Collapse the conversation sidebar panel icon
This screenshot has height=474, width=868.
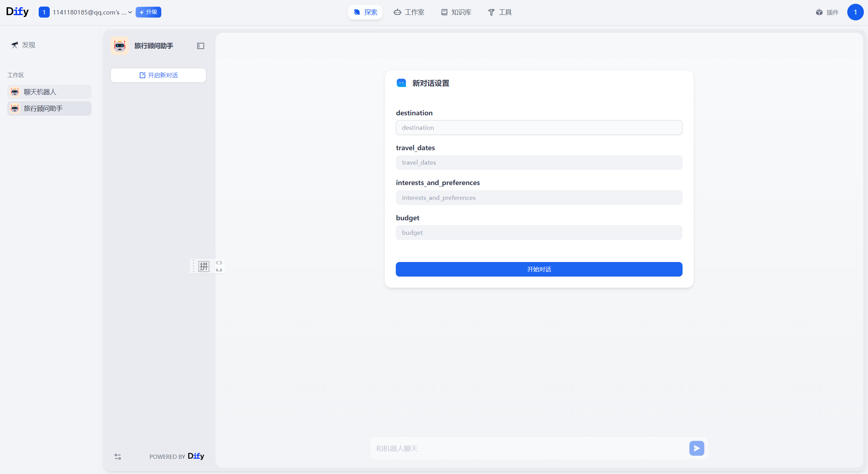click(x=201, y=46)
